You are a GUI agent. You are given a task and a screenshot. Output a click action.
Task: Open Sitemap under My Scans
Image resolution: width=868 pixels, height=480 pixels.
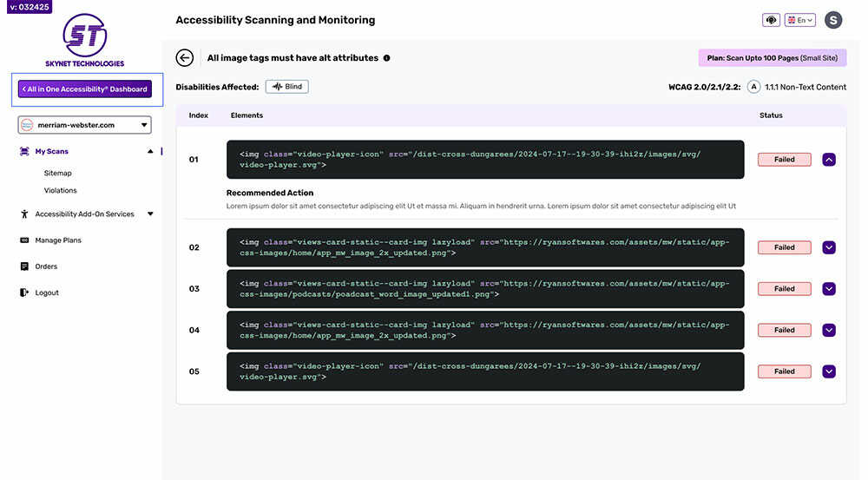[58, 173]
